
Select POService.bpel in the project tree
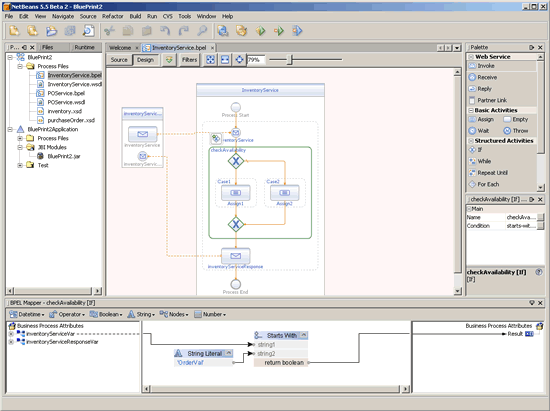(x=66, y=93)
